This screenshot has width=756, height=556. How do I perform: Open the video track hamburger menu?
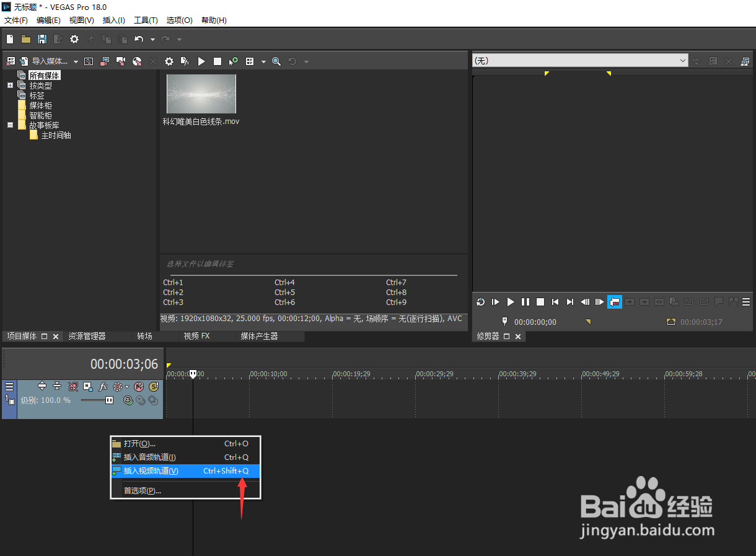coord(9,386)
